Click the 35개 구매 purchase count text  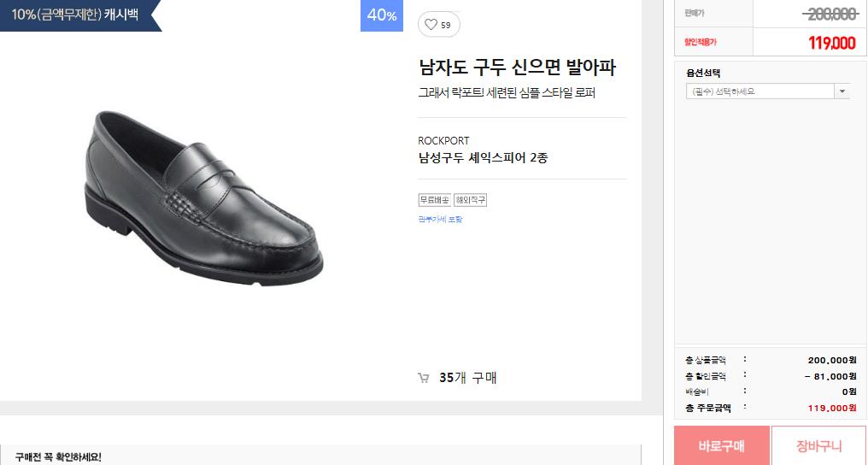tap(467, 378)
